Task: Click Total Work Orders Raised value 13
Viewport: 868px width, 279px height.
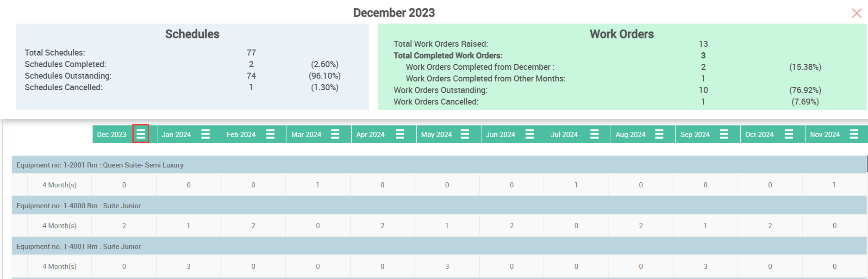Action: (x=703, y=44)
